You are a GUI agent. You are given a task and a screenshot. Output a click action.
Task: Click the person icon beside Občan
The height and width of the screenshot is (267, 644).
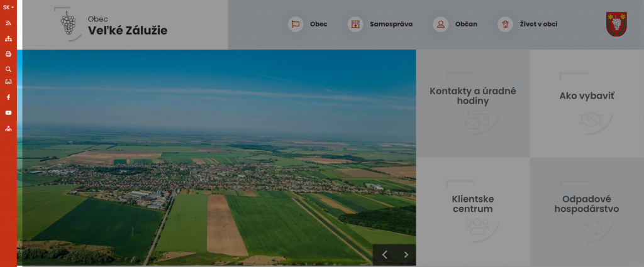pos(441,25)
